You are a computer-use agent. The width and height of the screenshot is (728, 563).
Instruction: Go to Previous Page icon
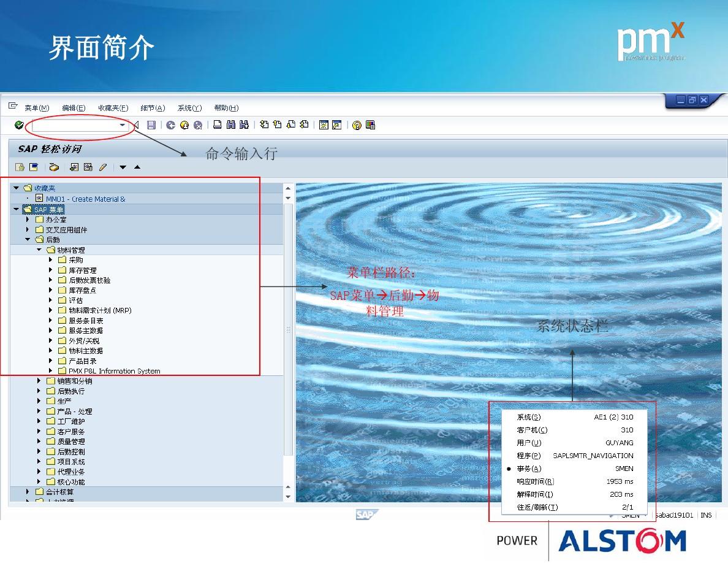(277, 124)
